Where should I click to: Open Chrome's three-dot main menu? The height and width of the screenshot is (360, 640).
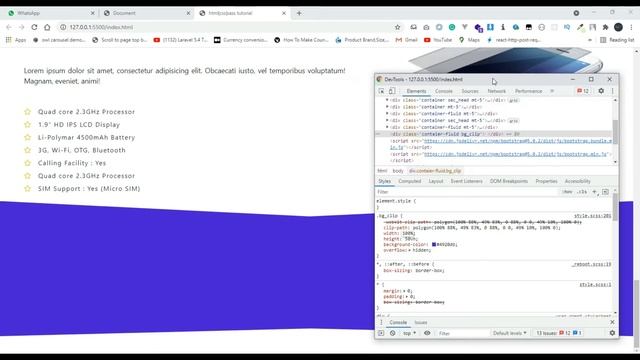[x=631, y=27]
